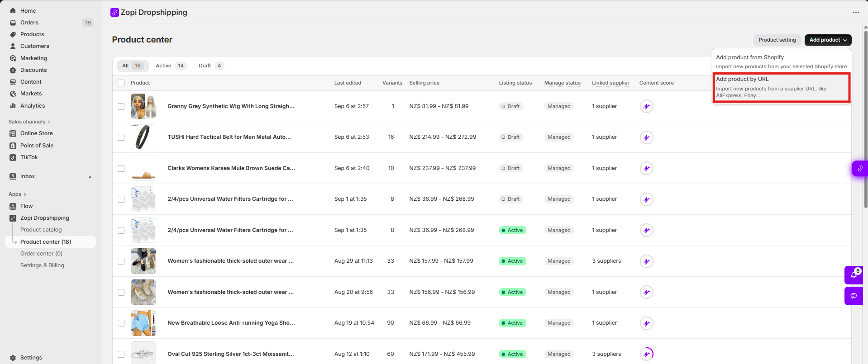Expand the Sales channels section chevron

click(x=49, y=122)
